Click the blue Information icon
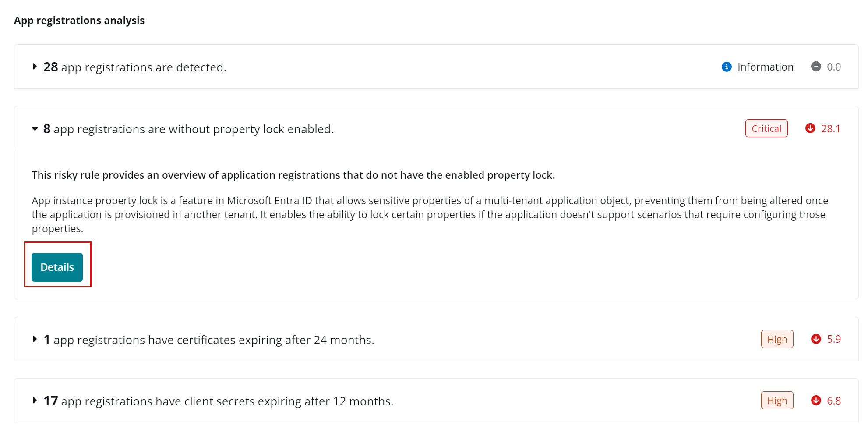Image resolution: width=868 pixels, height=440 pixels. (727, 67)
